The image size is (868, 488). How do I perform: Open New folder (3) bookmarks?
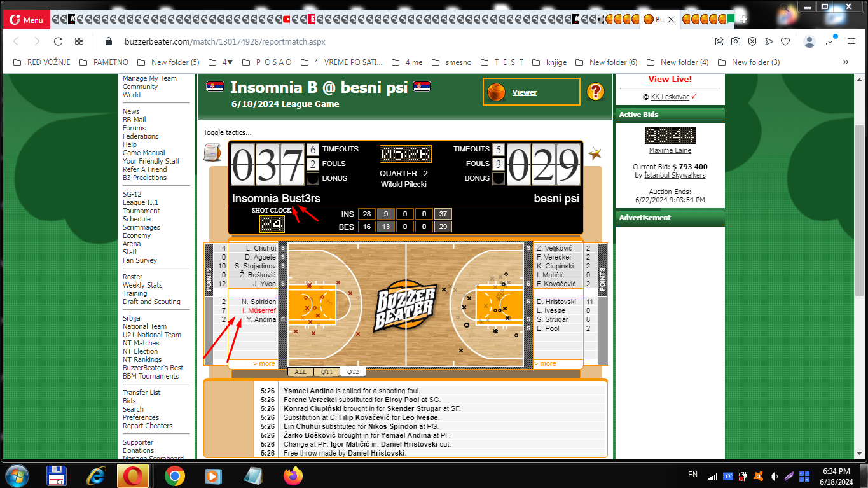coord(748,62)
